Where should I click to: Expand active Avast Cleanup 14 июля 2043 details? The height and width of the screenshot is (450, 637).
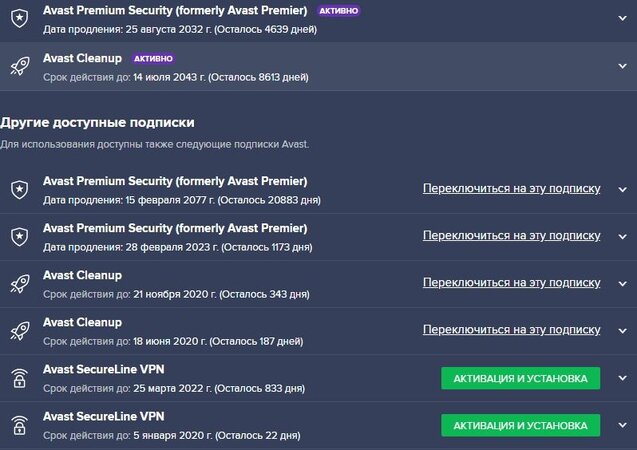(x=622, y=66)
